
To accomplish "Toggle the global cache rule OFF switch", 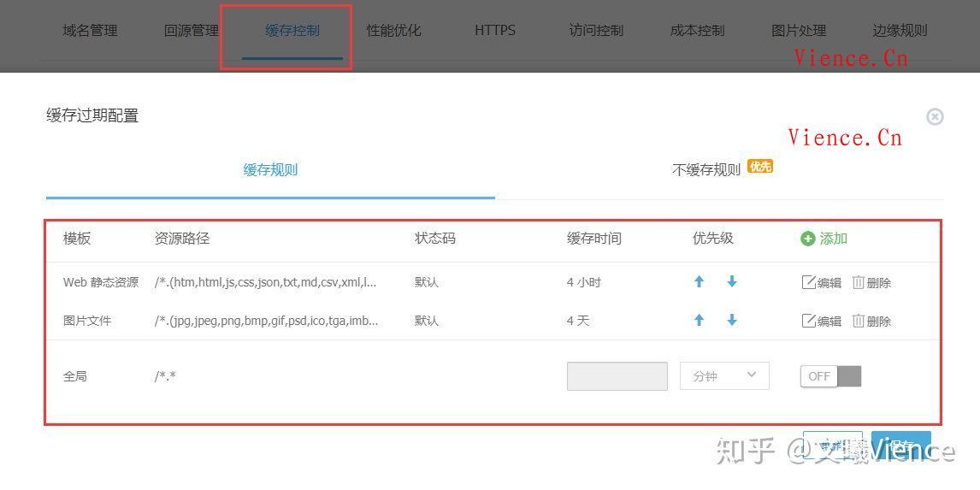I will [x=830, y=376].
